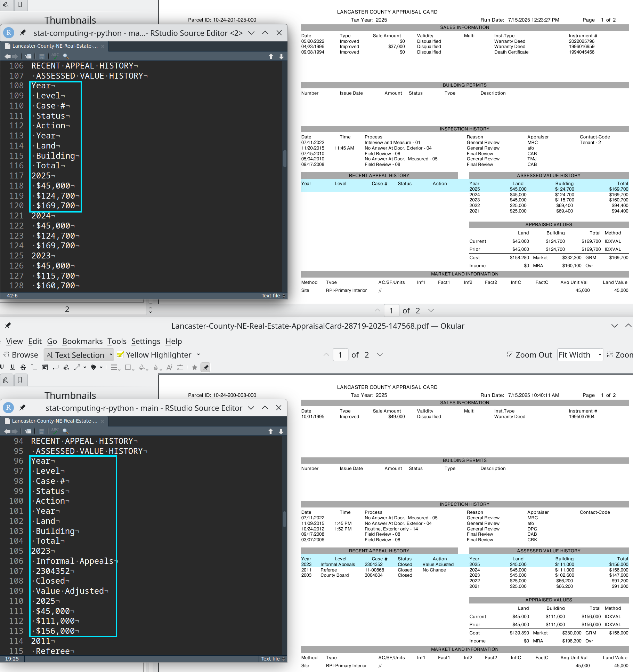This screenshot has height=672, width=633.
Task: Click page number field in lower Okular toolbar
Action: pos(340,355)
